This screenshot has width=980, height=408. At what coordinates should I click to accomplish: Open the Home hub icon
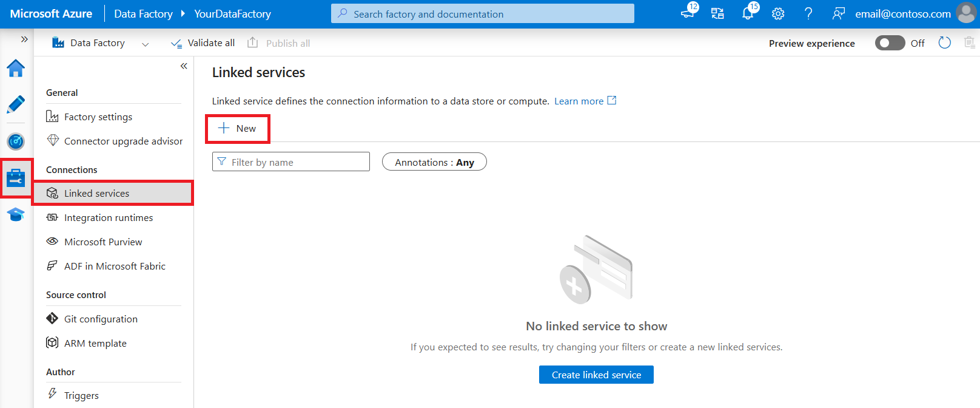(x=16, y=69)
